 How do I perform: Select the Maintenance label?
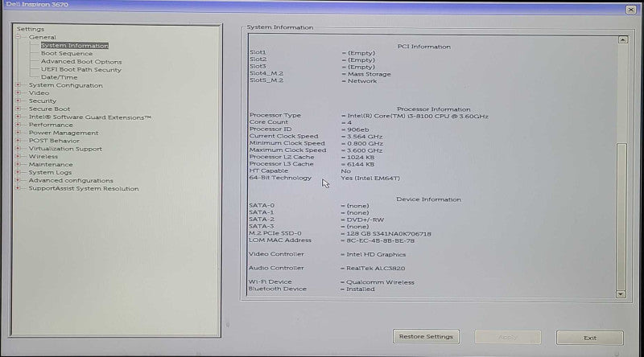coord(51,164)
